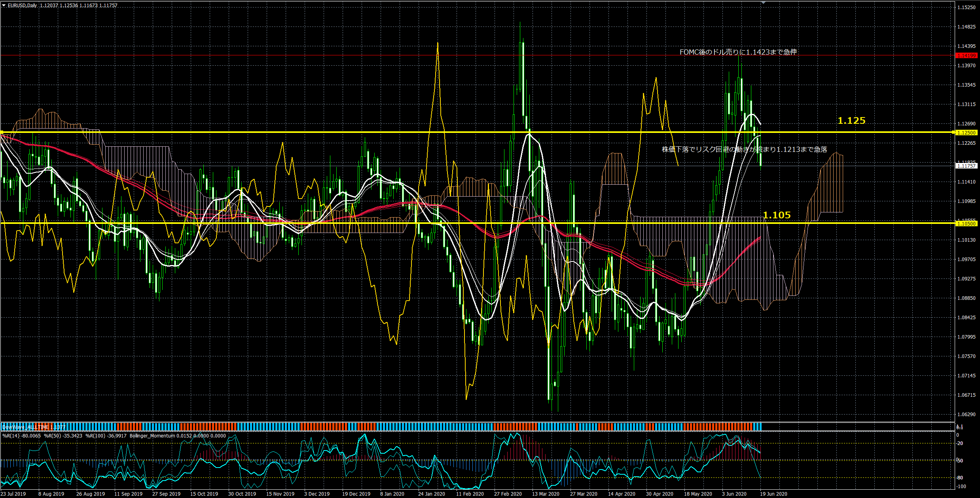This screenshot has width=980, height=498.
Task: Click the DowWave_ALLLTIME indicator label
Action: (x=34, y=427)
